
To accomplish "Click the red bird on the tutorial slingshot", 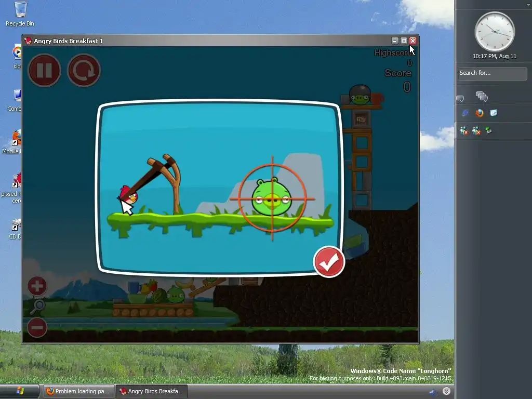I will tap(129, 195).
